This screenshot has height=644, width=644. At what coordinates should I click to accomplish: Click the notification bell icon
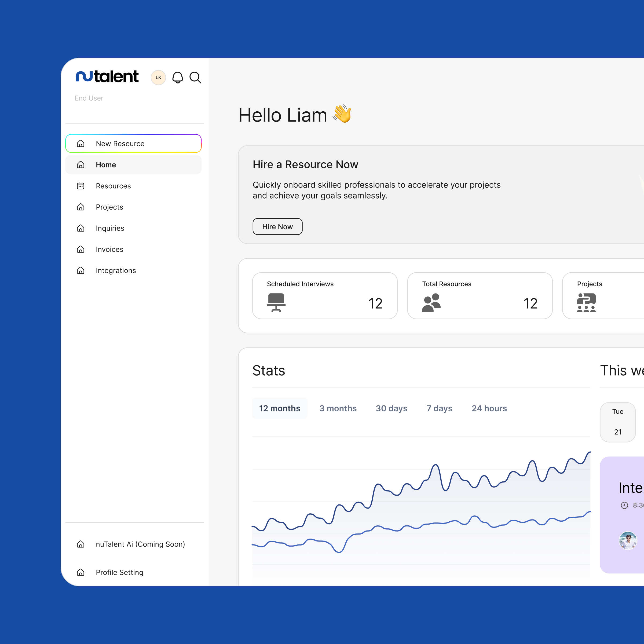[177, 78]
